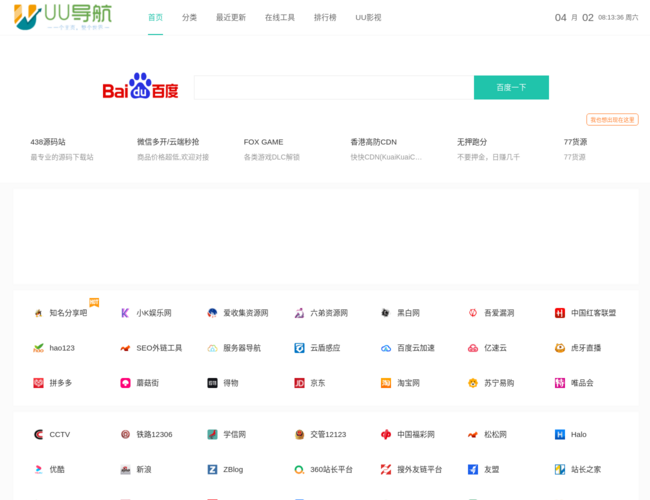The image size is (650, 500).
Task: Click the 蘑菇街 pink icon
Action: point(125,383)
